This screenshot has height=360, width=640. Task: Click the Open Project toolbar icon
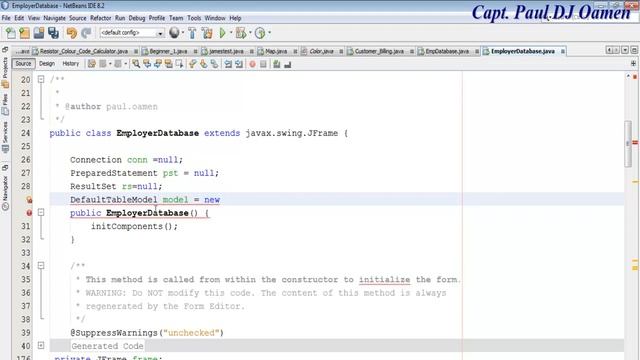39,33
